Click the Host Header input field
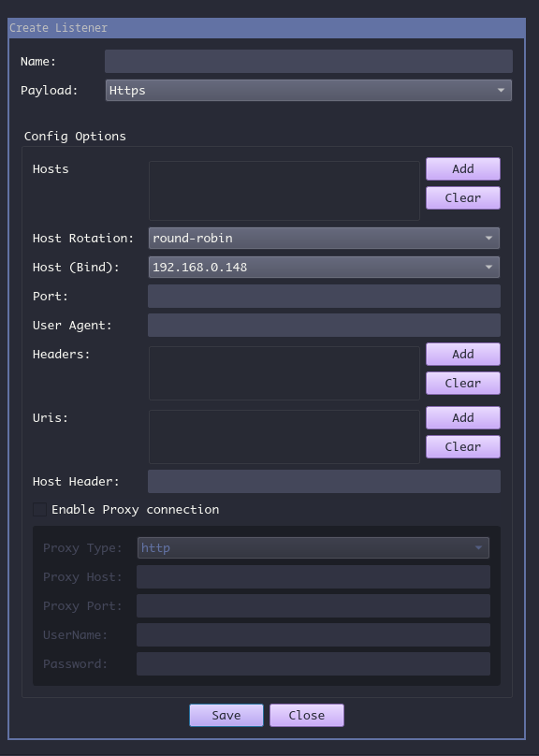The height and width of the screenshot is (756, 539). point(324,481)
